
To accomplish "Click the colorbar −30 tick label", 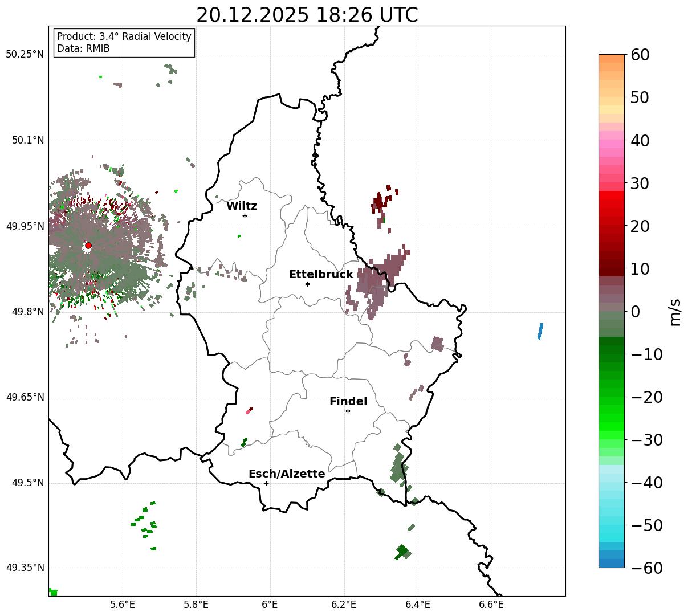I will tap(647, 440).
